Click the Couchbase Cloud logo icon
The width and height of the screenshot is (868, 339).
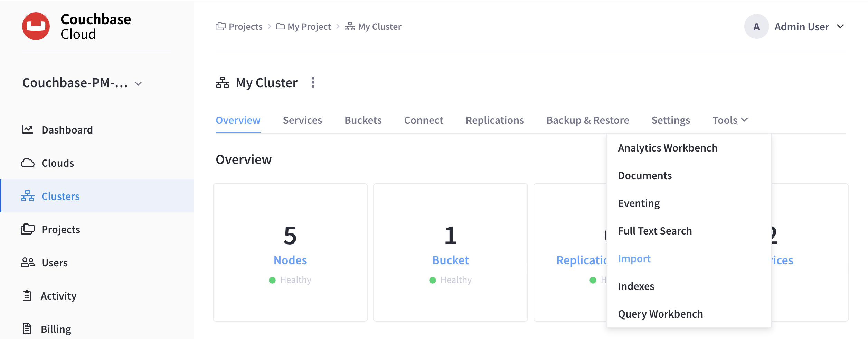pos(36,26)
